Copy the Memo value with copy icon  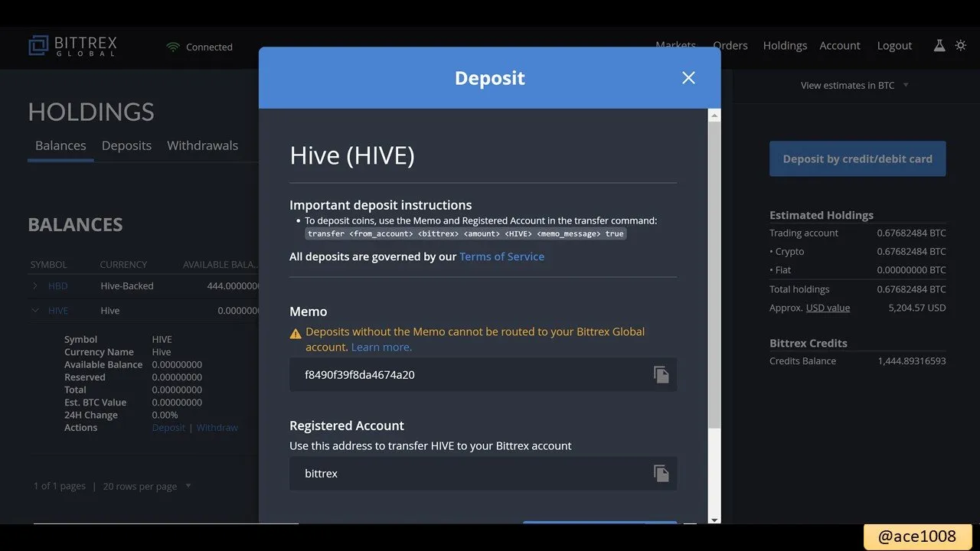pyautogui.click(x=661, y=374)
